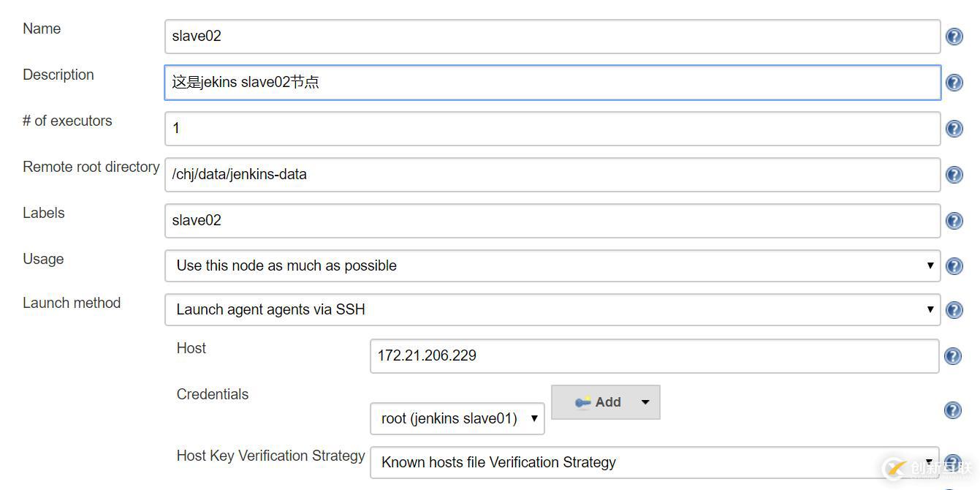The height and width of the screenshot is (490, 980).
Task: Click the Add credentials button
Action: click(599, 402)
